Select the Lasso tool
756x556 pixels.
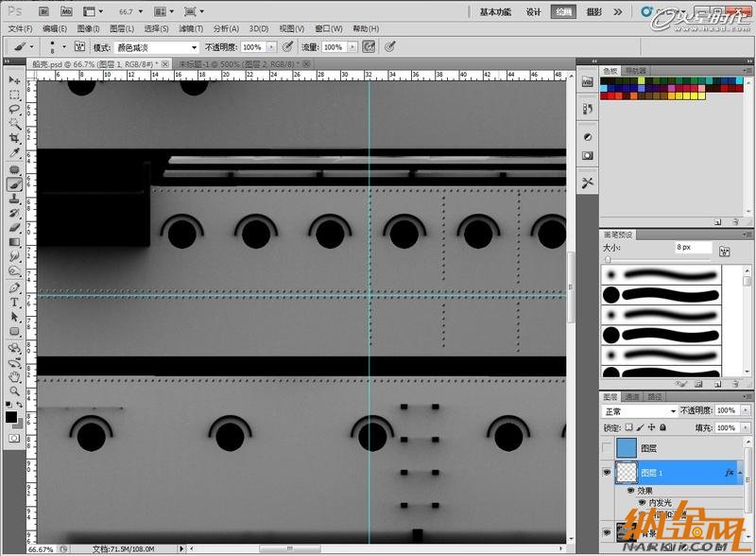click(x=14, y=110)
